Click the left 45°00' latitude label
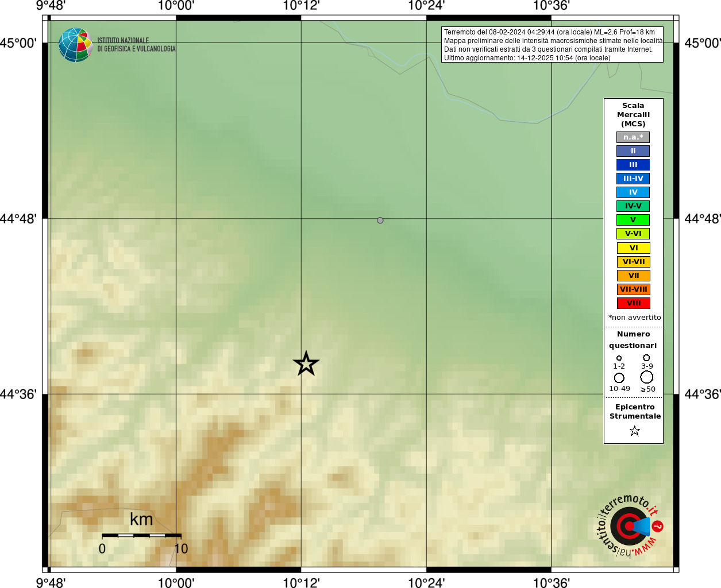 pos(18,43)
